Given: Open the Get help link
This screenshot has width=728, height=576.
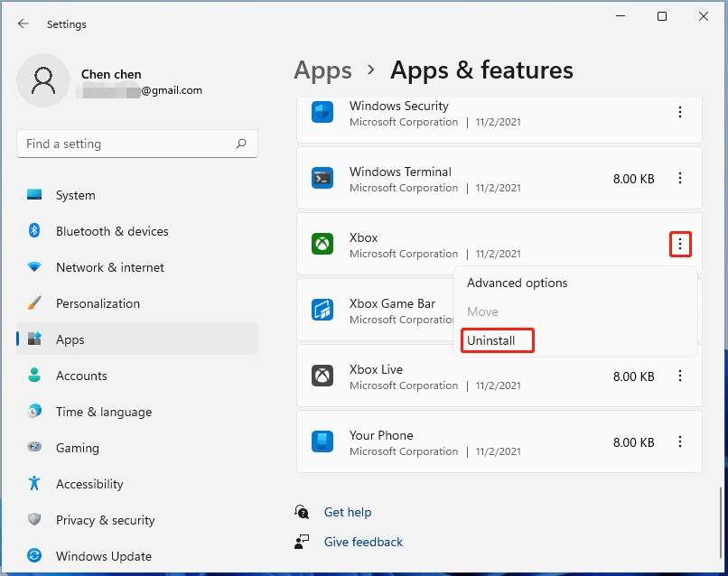Looking at the screenshot, I should 347,512.
